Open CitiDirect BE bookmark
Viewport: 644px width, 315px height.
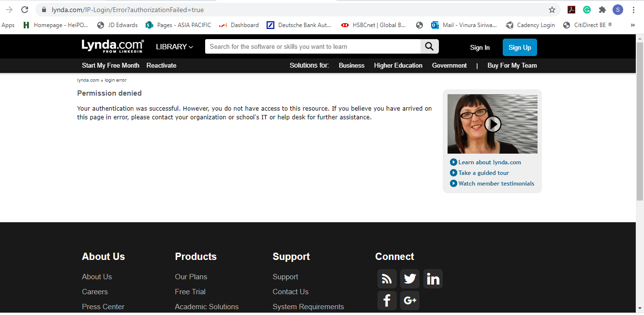point(588,25)
